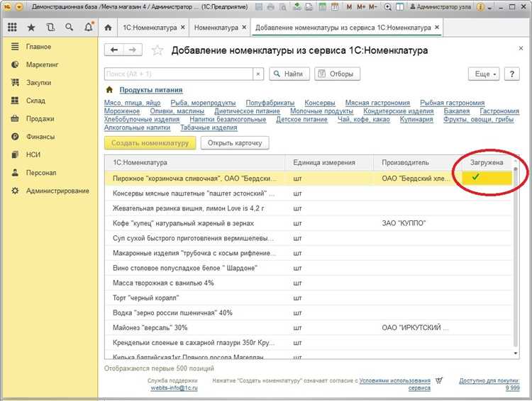Open the sections menu grid icon
Image resolution: width=532 pixels, height=401 pixels.
[12, 28]
